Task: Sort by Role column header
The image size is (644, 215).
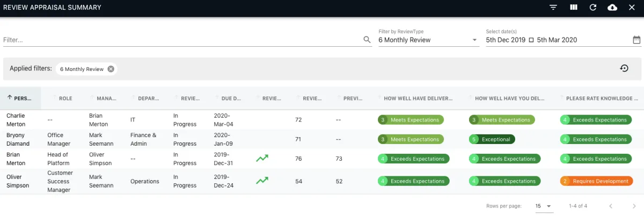Action: 65,98
